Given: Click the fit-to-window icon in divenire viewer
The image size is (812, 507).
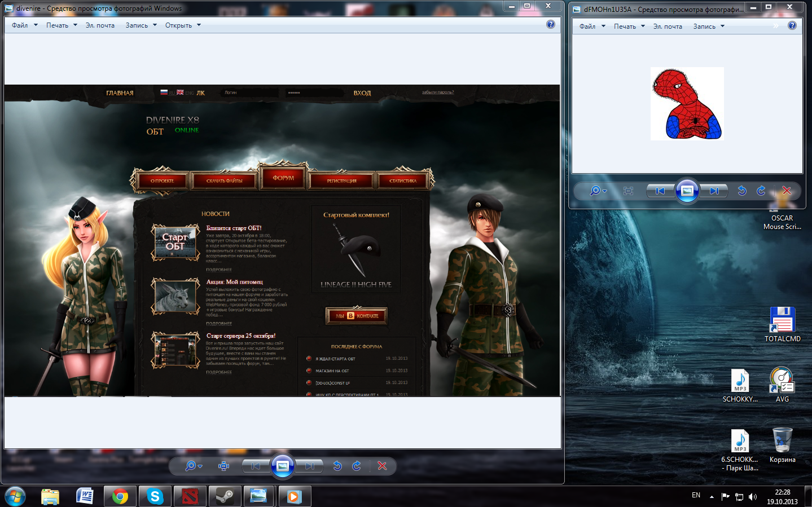Looking at the screenshot, I should [224, 466].
